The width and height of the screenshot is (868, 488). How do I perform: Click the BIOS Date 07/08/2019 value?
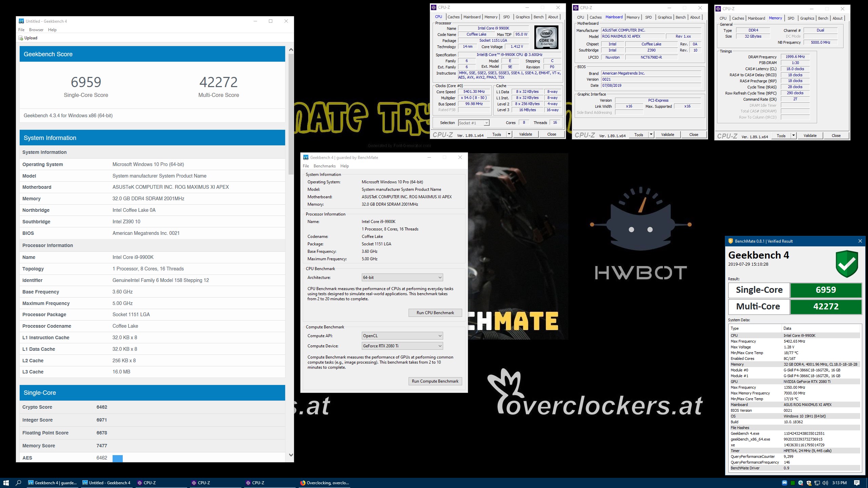651,85
